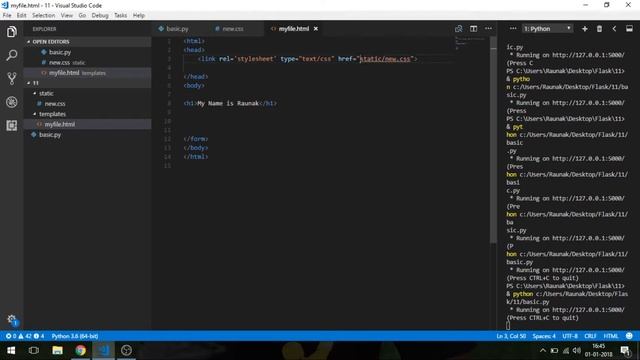The width and height of the screenshot is (640, 360).
Task: Open errors and warnings status indicator
Action: tap(24, 336)
